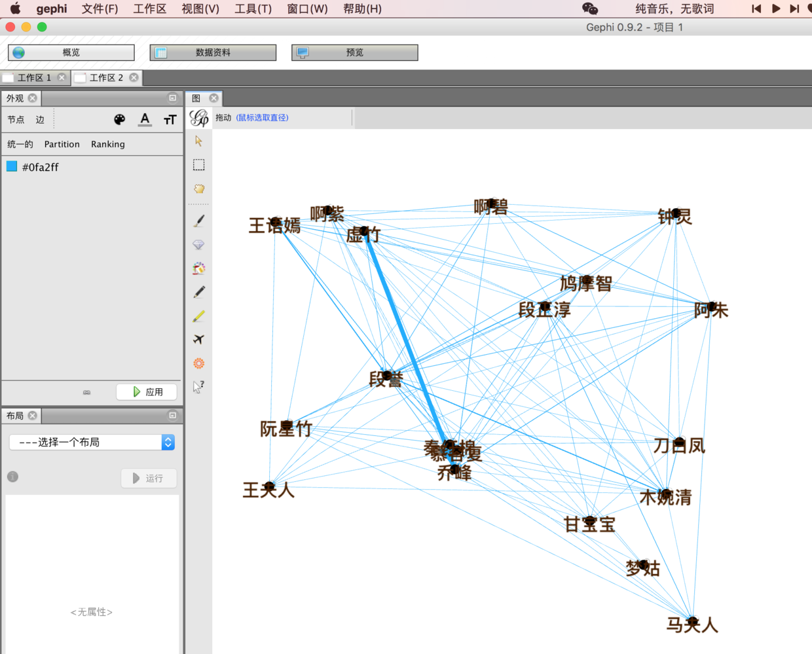Open the 工作区 menu
This screenshot has width=812, height=654.
coord(150,9)
